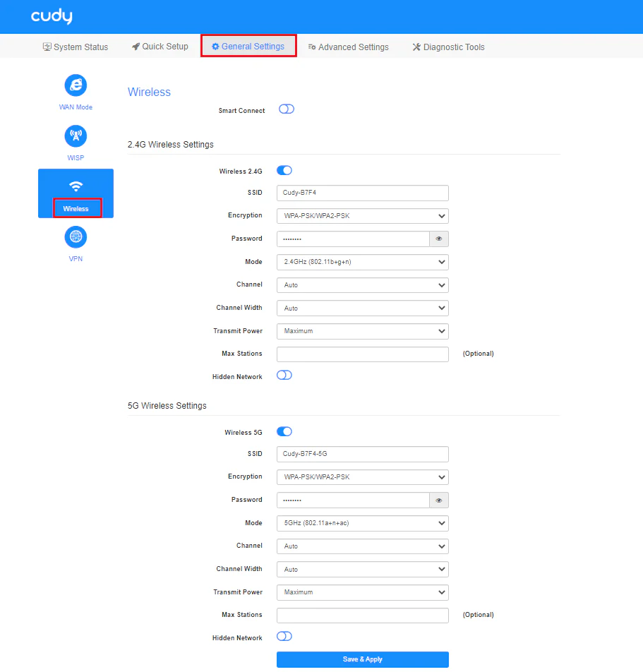Open the Advanced Settings tab
The height and width of the screenshot is (672, 643).
(x=348, y=47)
